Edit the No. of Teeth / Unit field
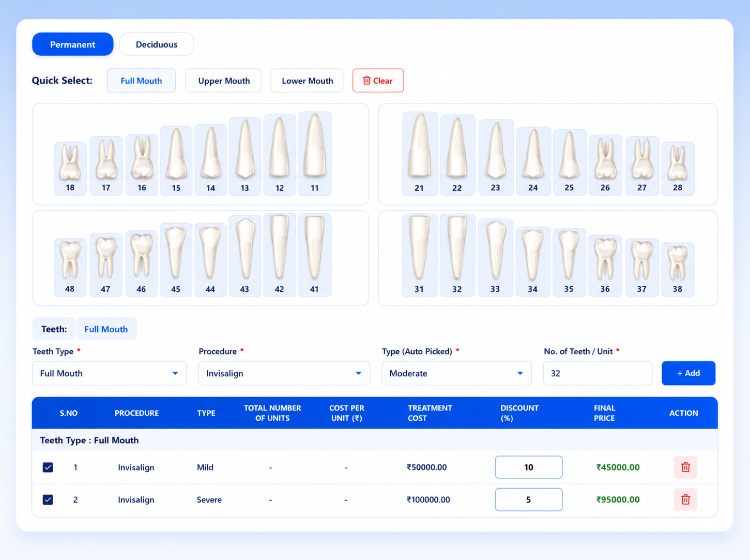 coord(598,373)
